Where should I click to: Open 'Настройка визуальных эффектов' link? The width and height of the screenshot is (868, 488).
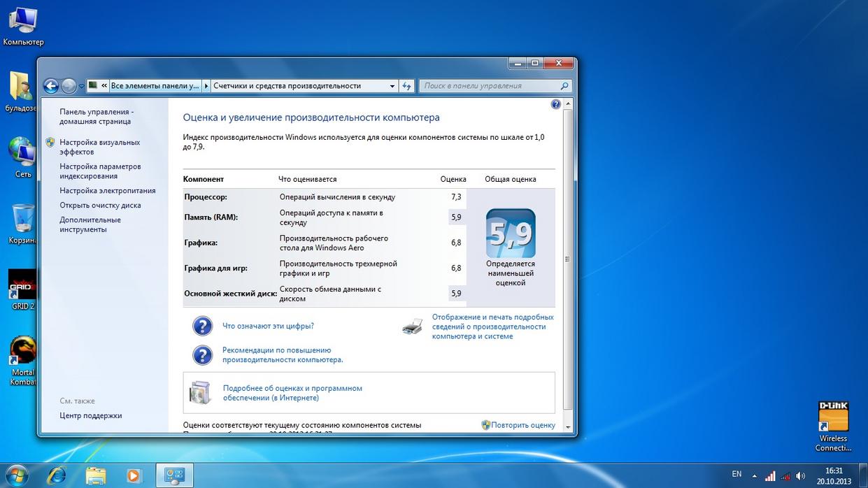pos(100,147)
